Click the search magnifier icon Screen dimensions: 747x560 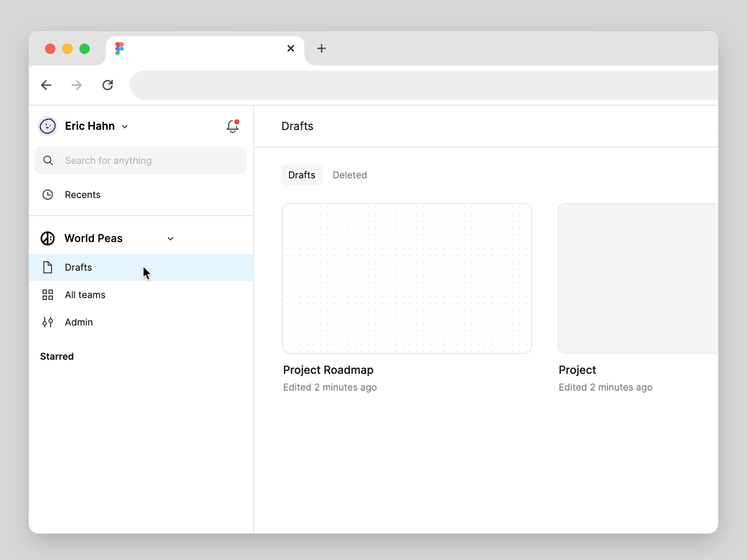48,160
